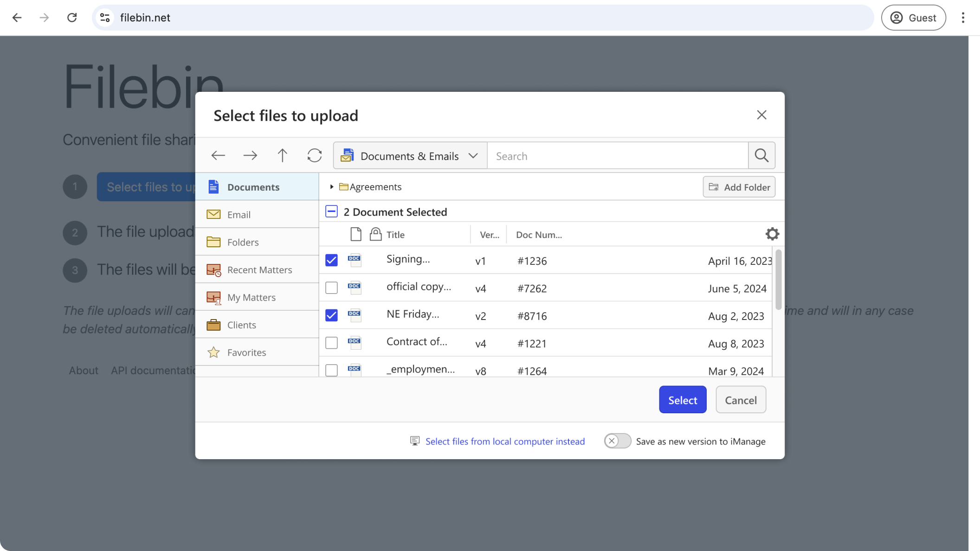Image resolution: width=980 pixels, height=551 pixels.
Task: Toggle Save as new version to iManage
Action: coord(617,441)
